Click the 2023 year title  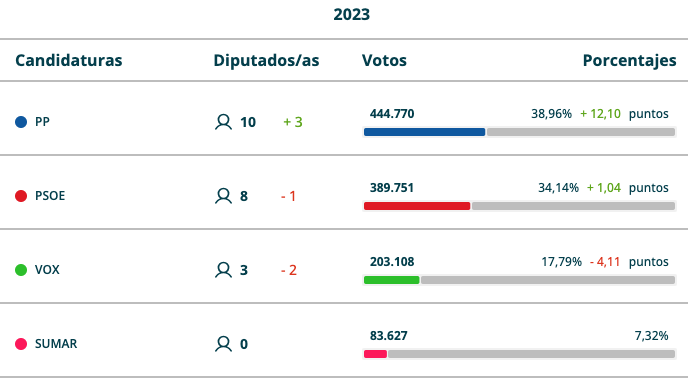coord(351,14)
